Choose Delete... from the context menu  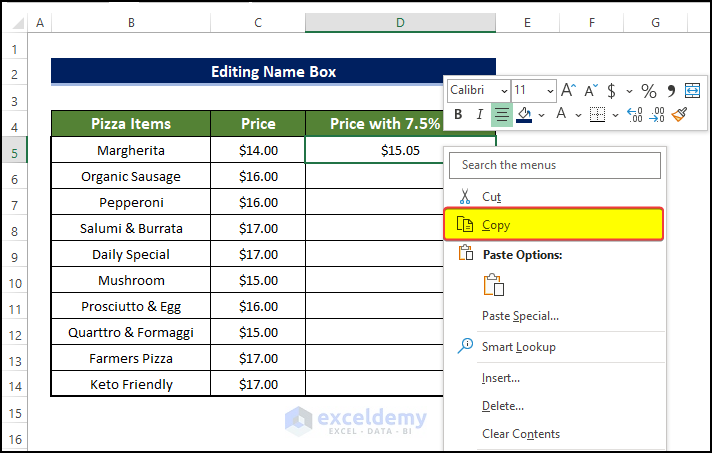tap(555, 406)
